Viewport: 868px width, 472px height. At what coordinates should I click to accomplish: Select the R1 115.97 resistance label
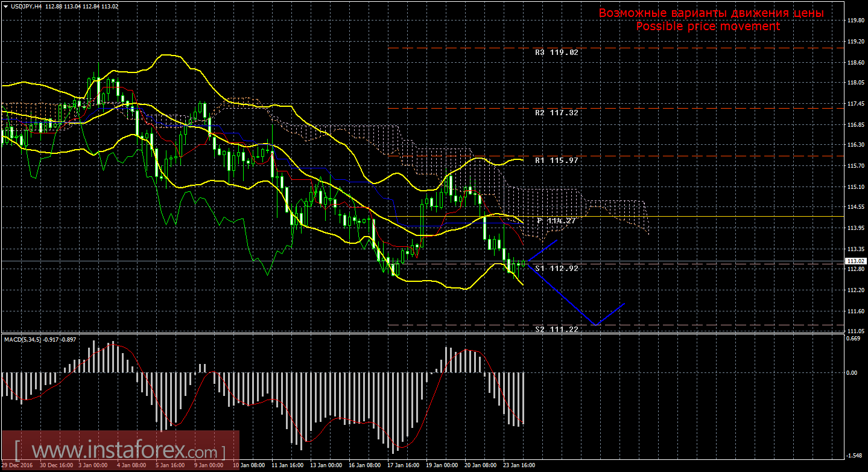coord(556,161)
